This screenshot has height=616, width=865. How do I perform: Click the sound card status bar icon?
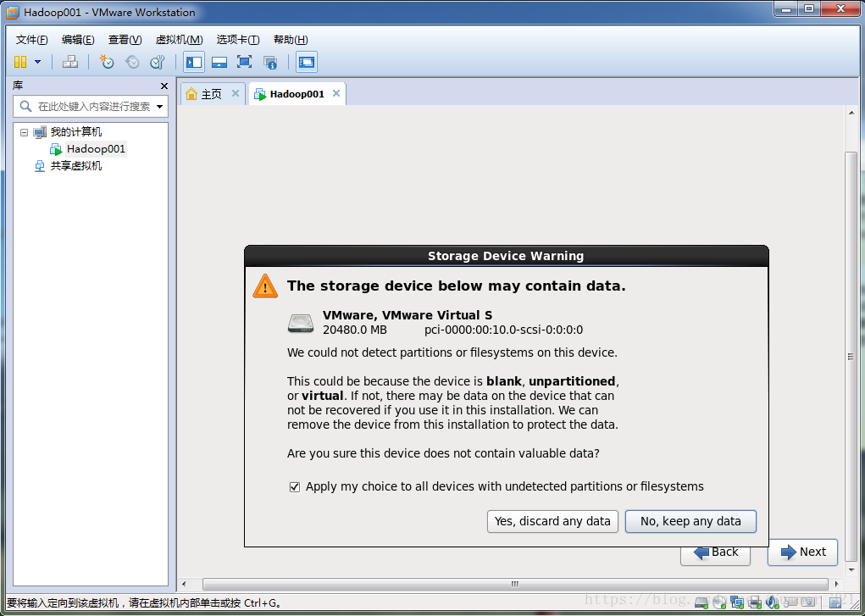pos(773,602)
